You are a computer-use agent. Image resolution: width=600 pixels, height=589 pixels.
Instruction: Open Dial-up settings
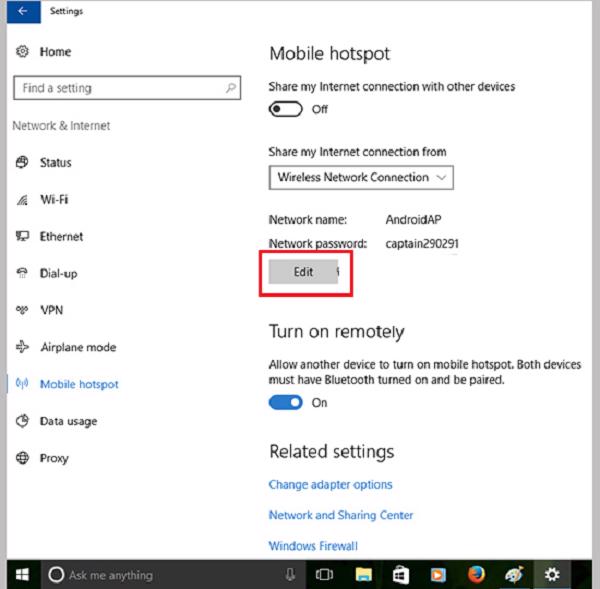tap(58, 274)
